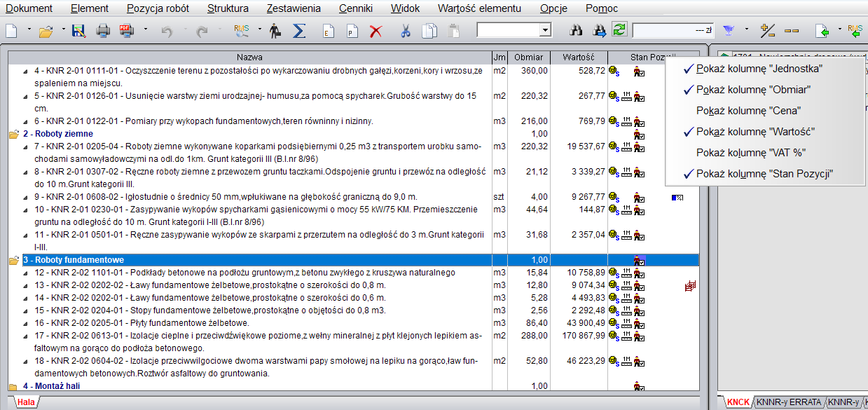Expand row 12 Podkłady betonowe triangle

click(x=26, y=273)
